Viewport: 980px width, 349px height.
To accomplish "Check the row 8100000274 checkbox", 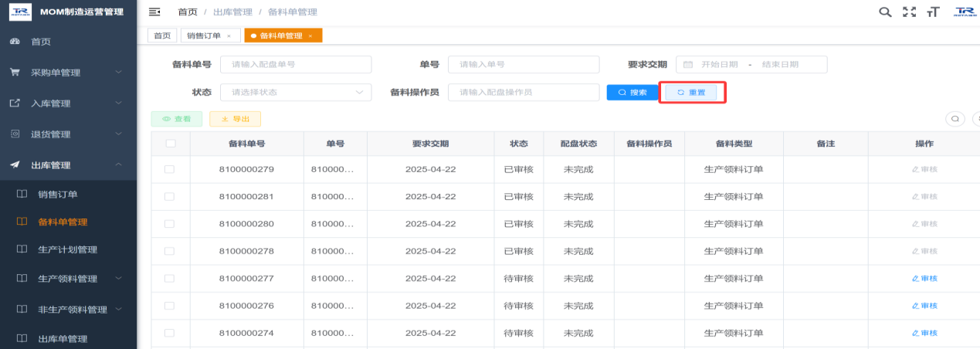I will (170, 333).
